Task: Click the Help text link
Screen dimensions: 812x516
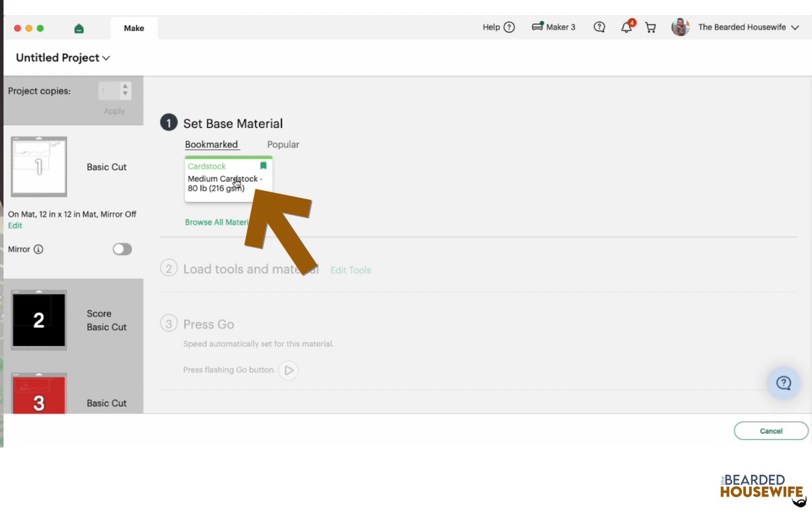Action: pos(491,27)
